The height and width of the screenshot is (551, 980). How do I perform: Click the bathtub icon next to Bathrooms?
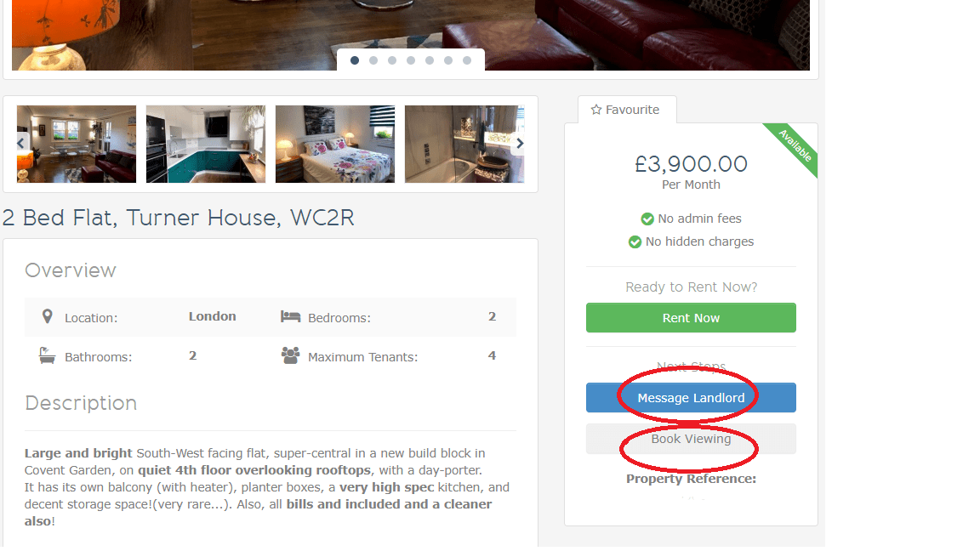(x=48, y=355)
